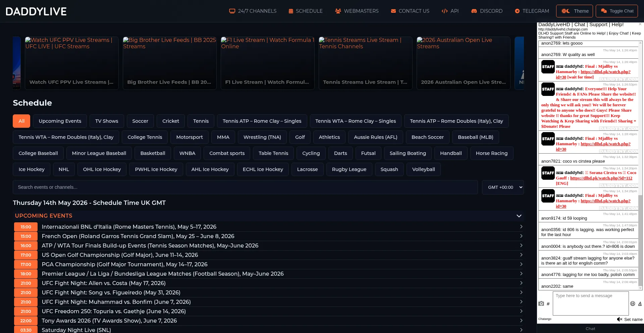The image size is (644, 333).
Task: Click the camera icon in the chat panel
Action: pos(541,303)
